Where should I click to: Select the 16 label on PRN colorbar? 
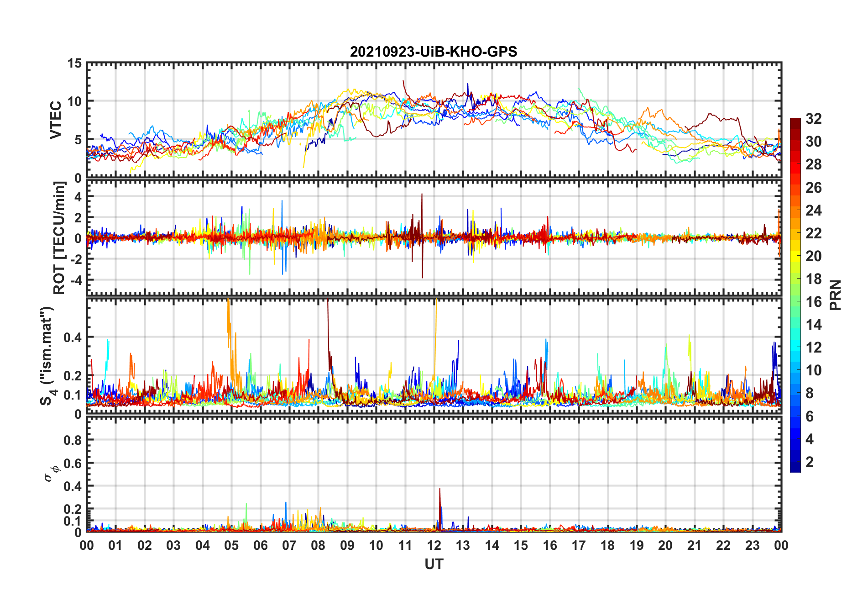814,301
